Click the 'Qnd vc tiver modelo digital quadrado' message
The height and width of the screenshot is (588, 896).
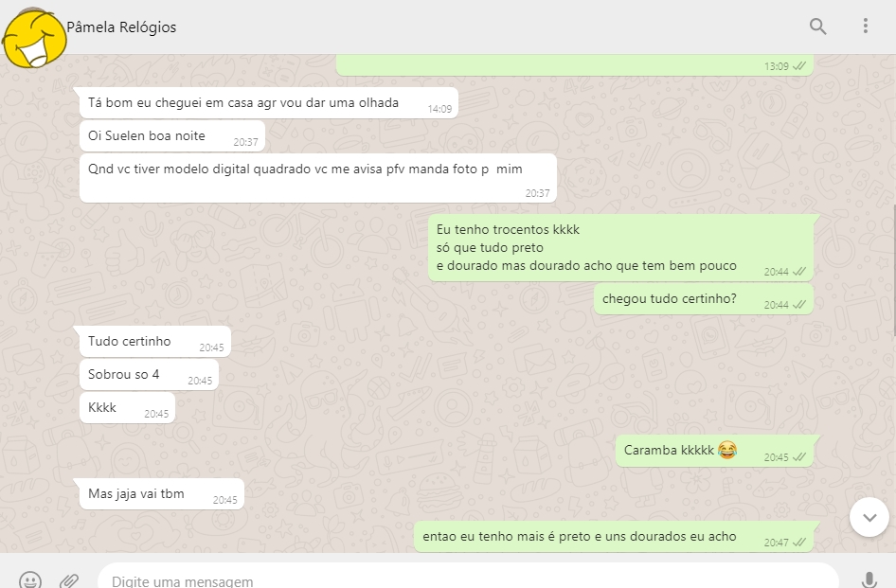[x=318, y=178]
